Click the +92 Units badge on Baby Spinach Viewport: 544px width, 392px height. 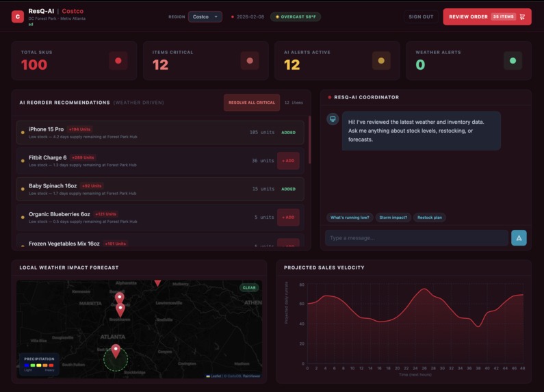coord(92,186)
